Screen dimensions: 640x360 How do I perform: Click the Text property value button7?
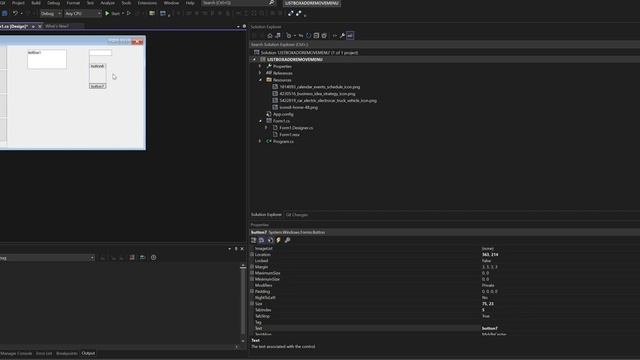click(x=489, y=328)
